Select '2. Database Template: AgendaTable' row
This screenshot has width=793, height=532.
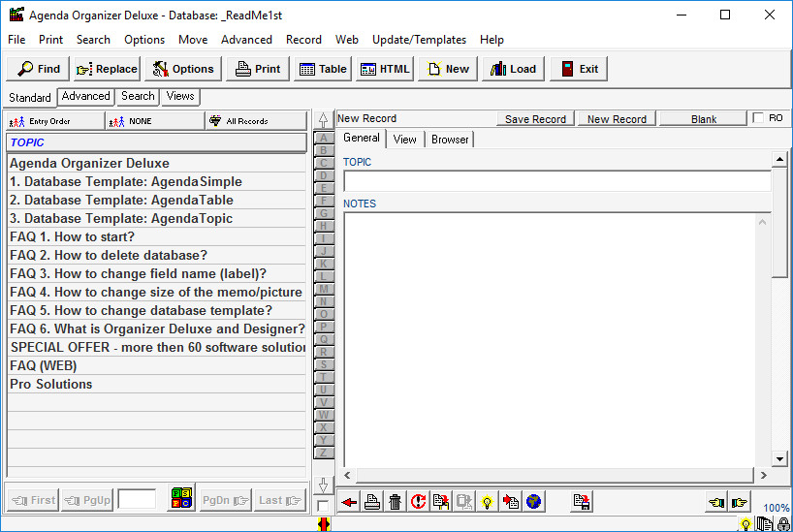[x=157, y=200]
